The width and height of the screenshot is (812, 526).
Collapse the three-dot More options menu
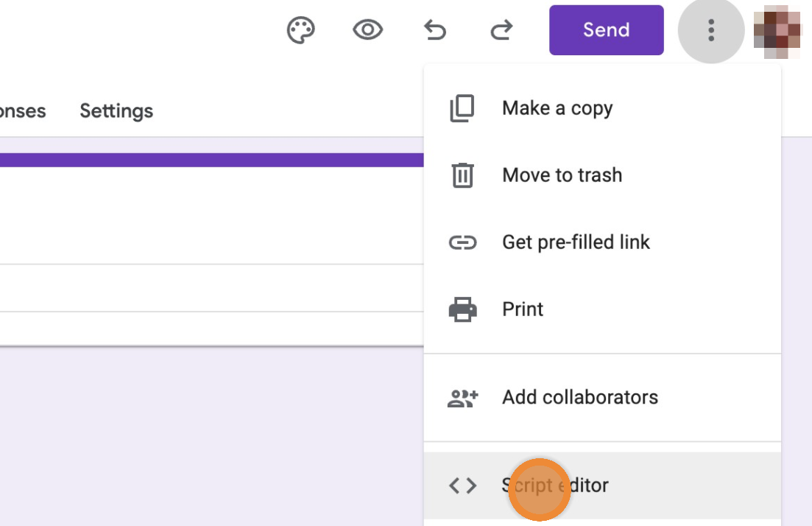pos(710,30)
